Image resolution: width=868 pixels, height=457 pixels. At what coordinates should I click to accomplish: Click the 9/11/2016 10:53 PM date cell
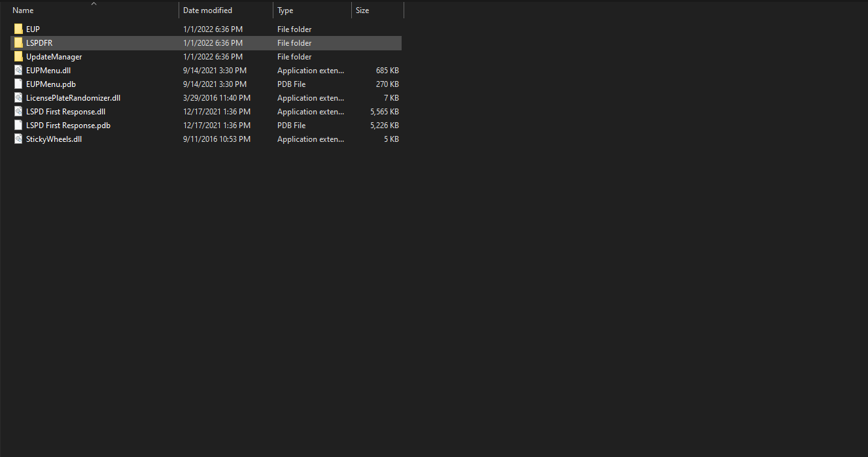coord(215,139)
